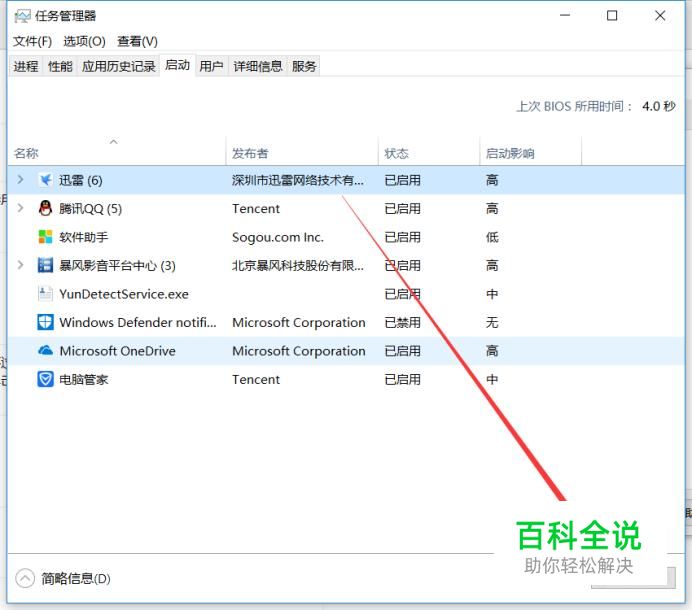Select the 软件助手 row name
Screen dimensions: 692x610
83,237
